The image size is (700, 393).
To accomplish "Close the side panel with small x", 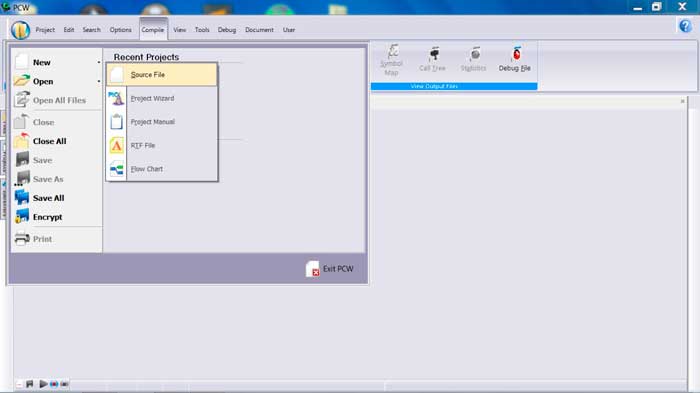I will tap(682, 101).
